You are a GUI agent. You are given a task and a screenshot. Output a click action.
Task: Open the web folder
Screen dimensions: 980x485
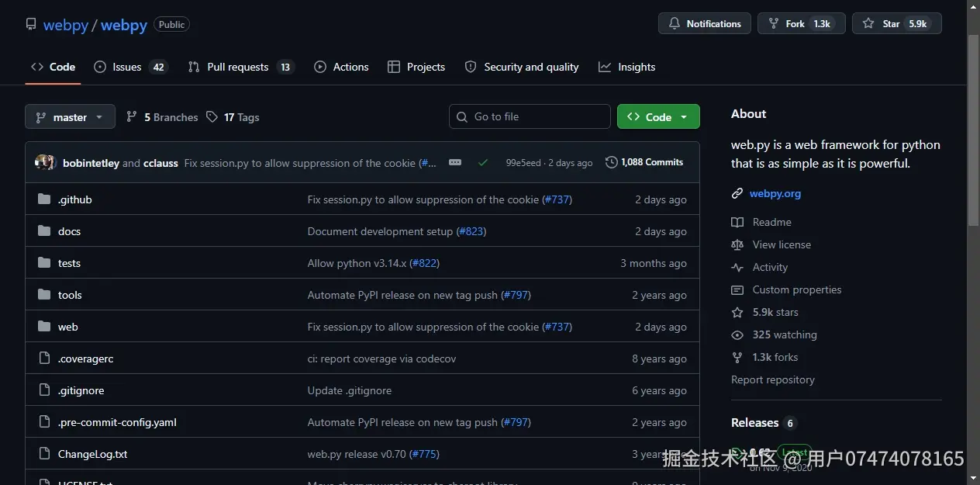click(68, 327)
